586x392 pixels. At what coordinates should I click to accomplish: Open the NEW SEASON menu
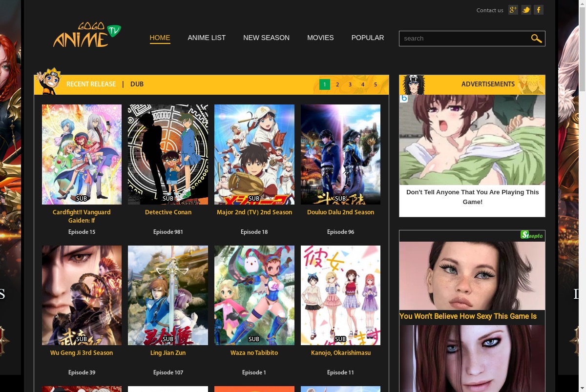click(x=266, y=38)
